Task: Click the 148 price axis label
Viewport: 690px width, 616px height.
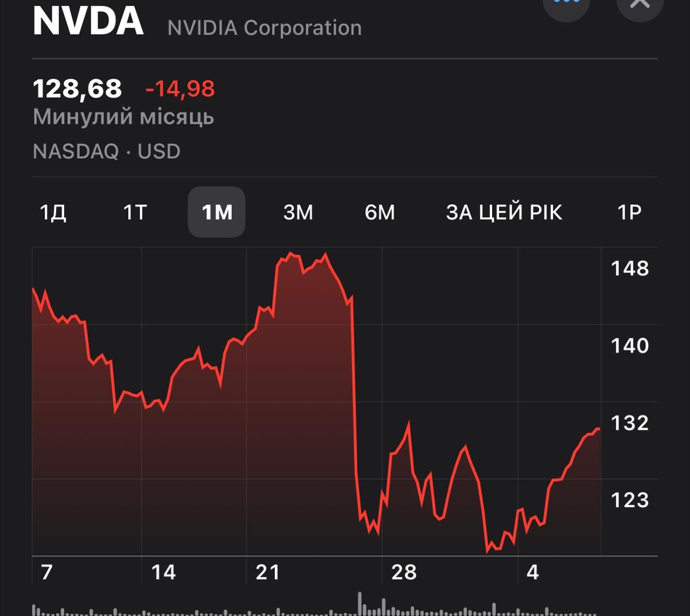Action: coord(630,268)
